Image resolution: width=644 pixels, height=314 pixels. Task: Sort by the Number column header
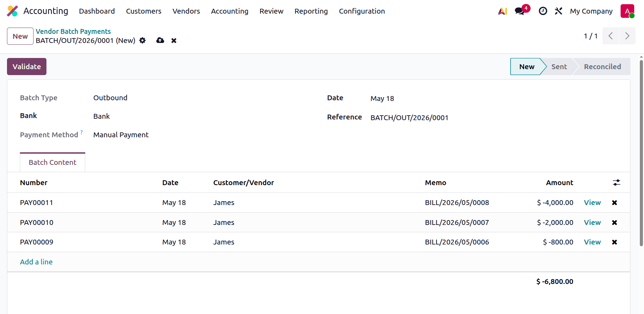tap(34, 183)
